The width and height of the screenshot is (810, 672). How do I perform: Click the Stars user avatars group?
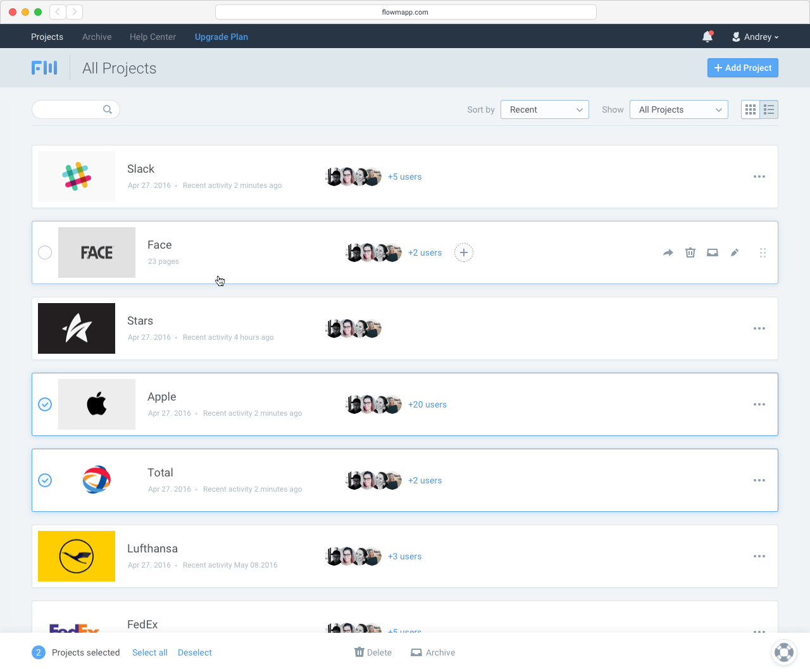click(x=353, y=328)
